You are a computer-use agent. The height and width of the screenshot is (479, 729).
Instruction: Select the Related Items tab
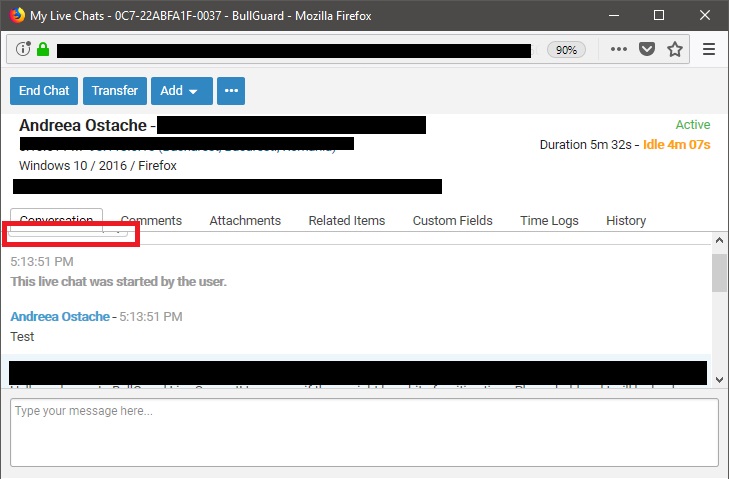(x=346, y=221)
